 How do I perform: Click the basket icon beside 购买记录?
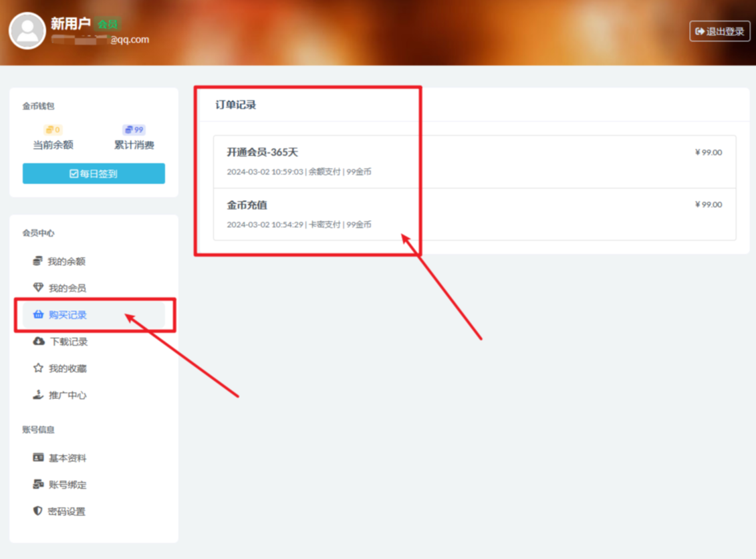click(38, 315)
